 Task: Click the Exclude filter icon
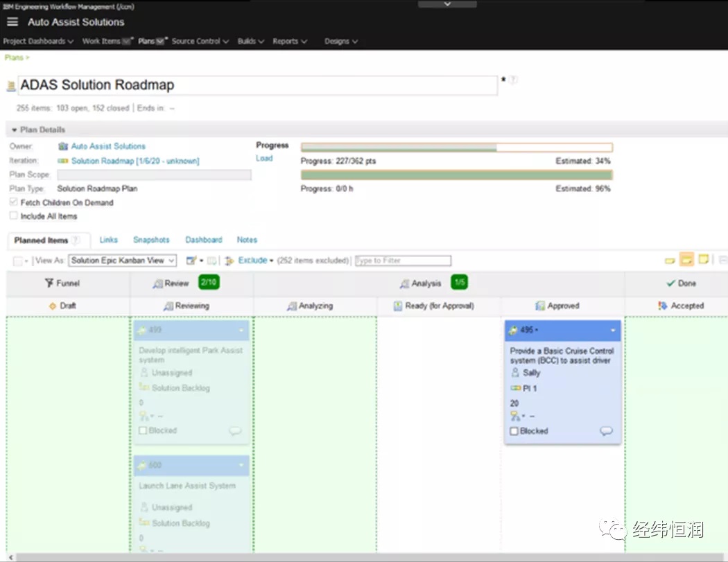pos(229,261)
